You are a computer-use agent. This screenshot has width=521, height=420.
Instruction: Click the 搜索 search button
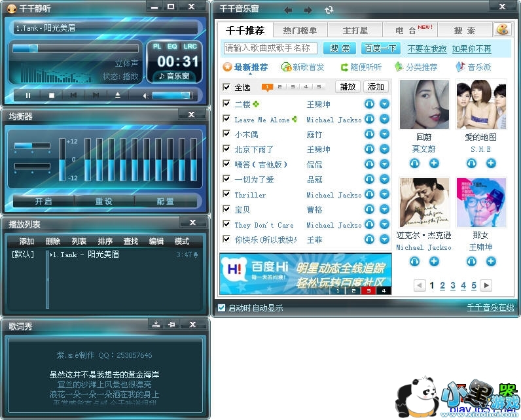coord(340,48)
